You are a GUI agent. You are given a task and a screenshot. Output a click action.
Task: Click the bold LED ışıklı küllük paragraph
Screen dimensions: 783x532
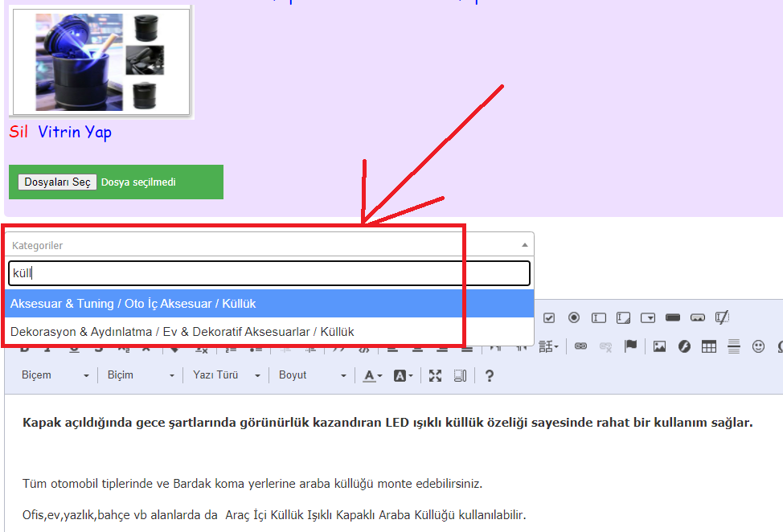point(387,422)
